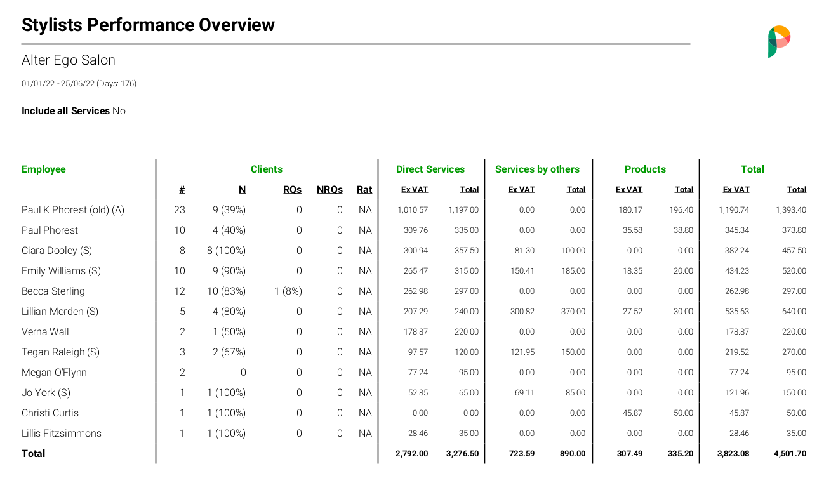Select employee Becca Sterling
This screenshot has width=831, height=504.
(x=53, y=291)
